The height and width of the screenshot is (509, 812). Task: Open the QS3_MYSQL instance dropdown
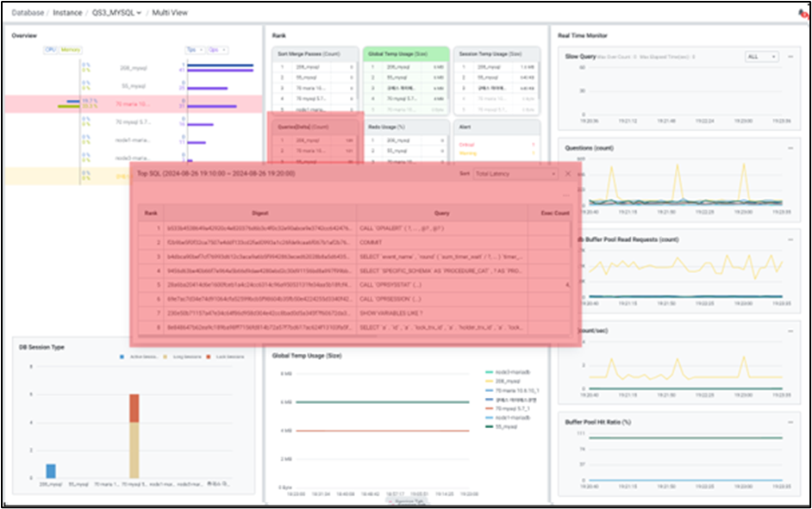(117, 13)
